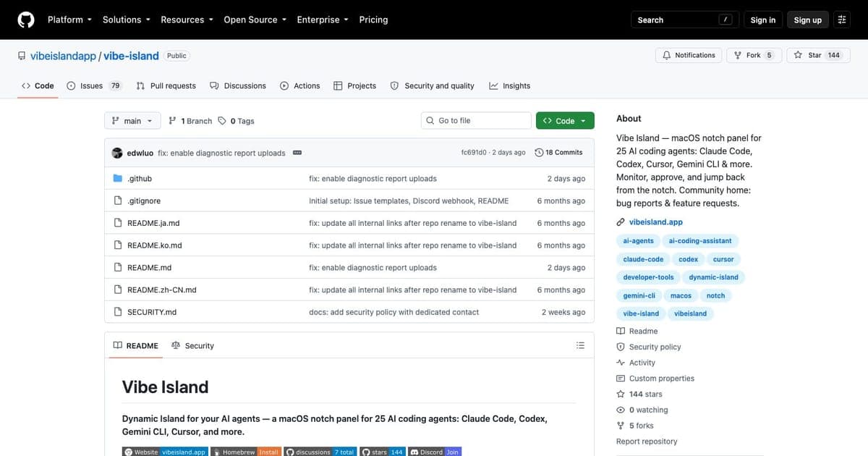Visit the vibeisland.app website link
The image size is (868, 456).
tap(656, 222)
